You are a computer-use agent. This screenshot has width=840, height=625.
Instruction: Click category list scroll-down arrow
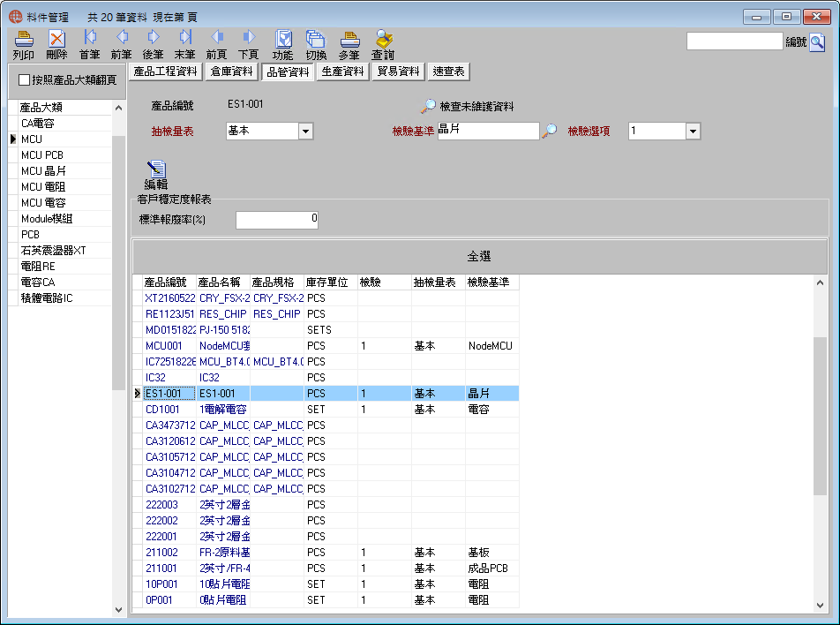(x=118, y=609)
